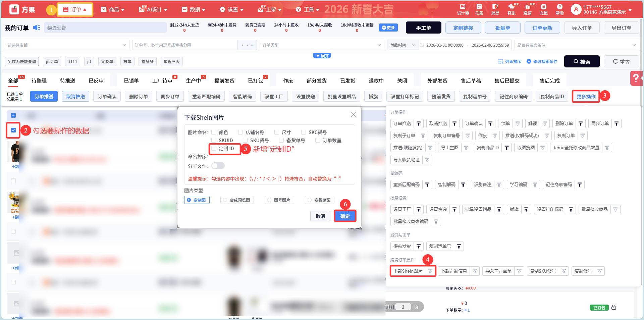Expand the filters with the 展开 toggle
The image size is (644, 320).
pos(322,56)
